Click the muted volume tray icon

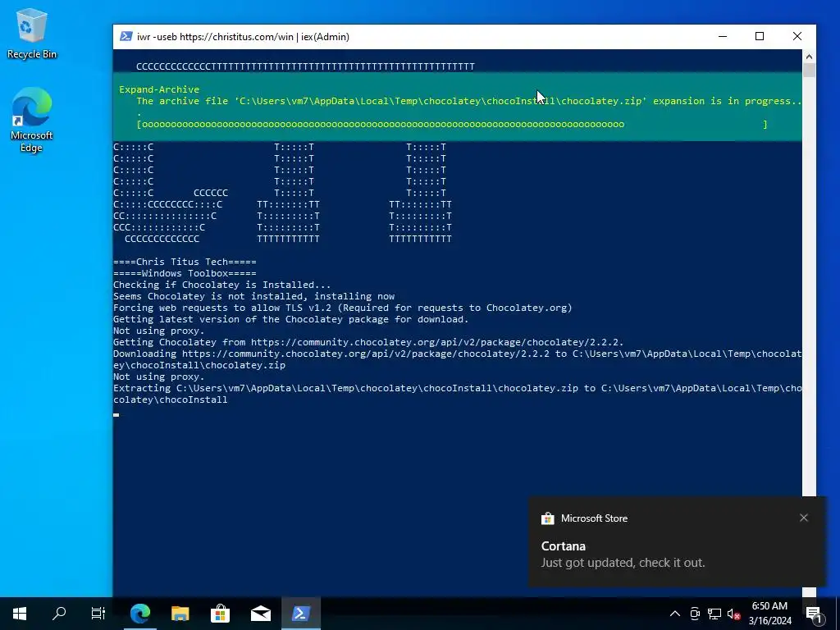point(733,614)
